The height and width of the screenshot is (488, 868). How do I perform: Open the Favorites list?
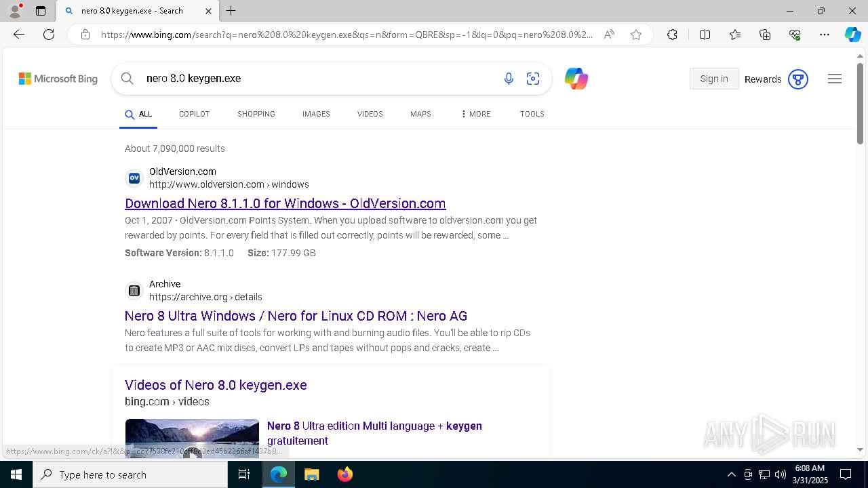coord(735,35)
